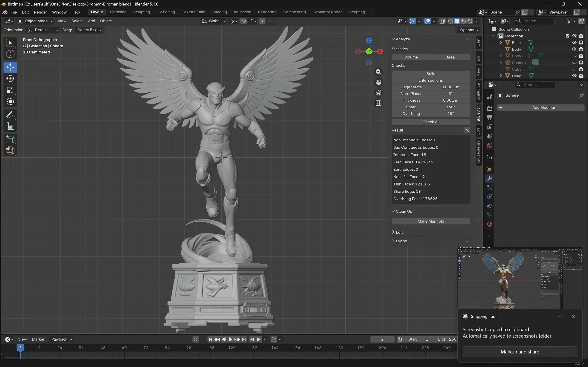
Task: Open the Object Data properties tab
Action: tap(490, 215)
